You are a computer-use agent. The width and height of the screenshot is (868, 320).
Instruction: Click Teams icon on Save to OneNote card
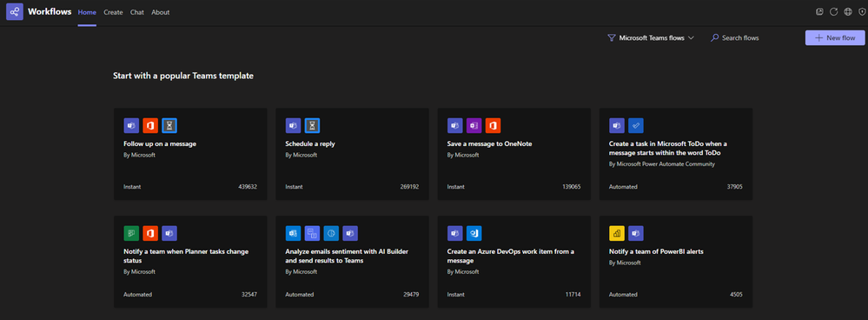pos(455,126)
